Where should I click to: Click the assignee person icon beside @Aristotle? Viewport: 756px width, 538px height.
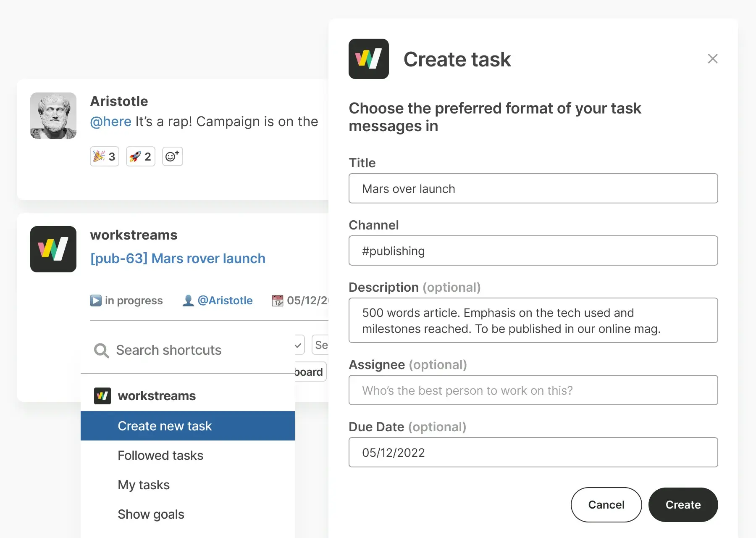[188, 300]
